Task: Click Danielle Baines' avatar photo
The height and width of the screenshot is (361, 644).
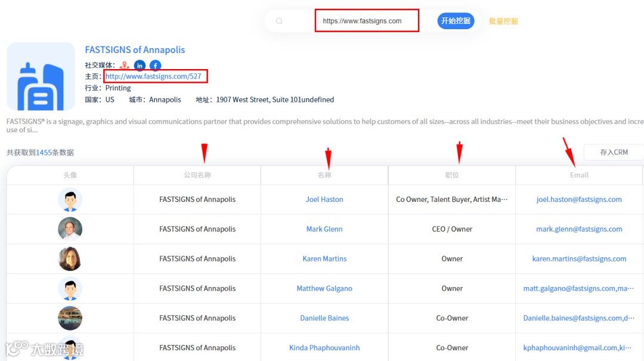Action: coord(70,318)
